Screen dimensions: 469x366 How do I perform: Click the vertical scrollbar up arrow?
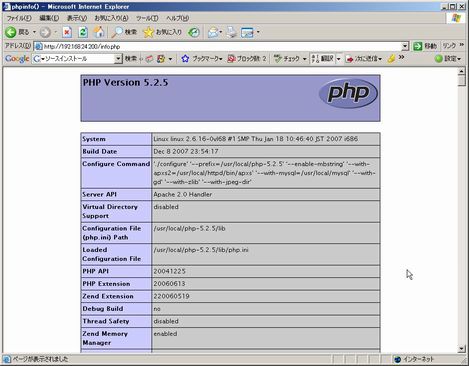(x=462, y=71)
